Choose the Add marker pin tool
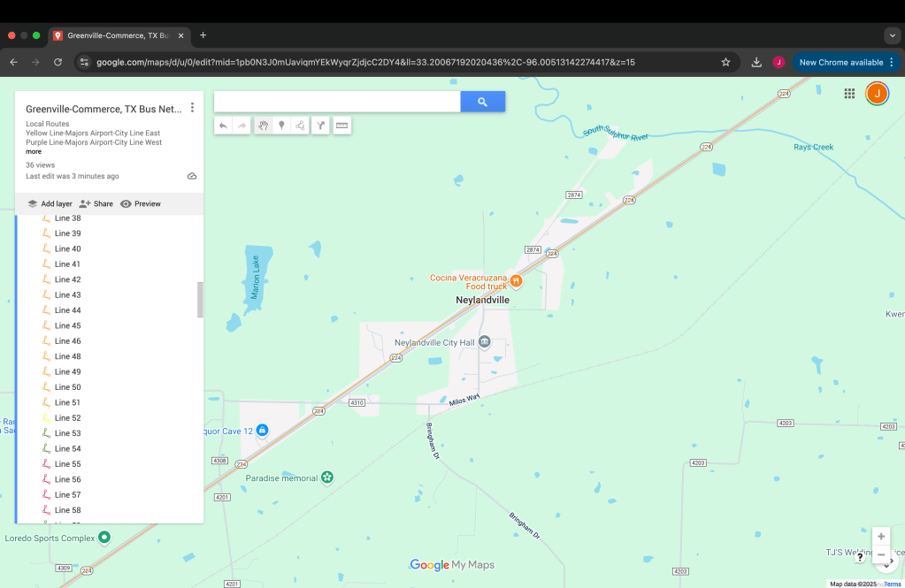The height and width of the screenshot is (588, 905). click(282, 126)
